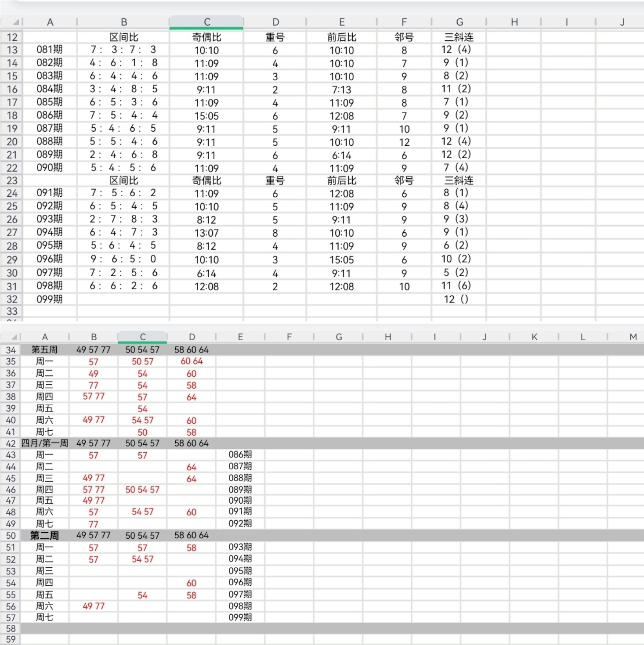Select the column K header
The height and width of the screenshot is (645, 644).
point(534,337)
